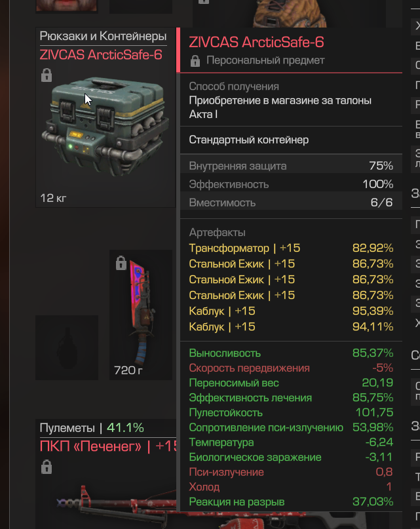Click the Вместимость 6/6 row
420x529 pixels.
click(x=291, y=203)
